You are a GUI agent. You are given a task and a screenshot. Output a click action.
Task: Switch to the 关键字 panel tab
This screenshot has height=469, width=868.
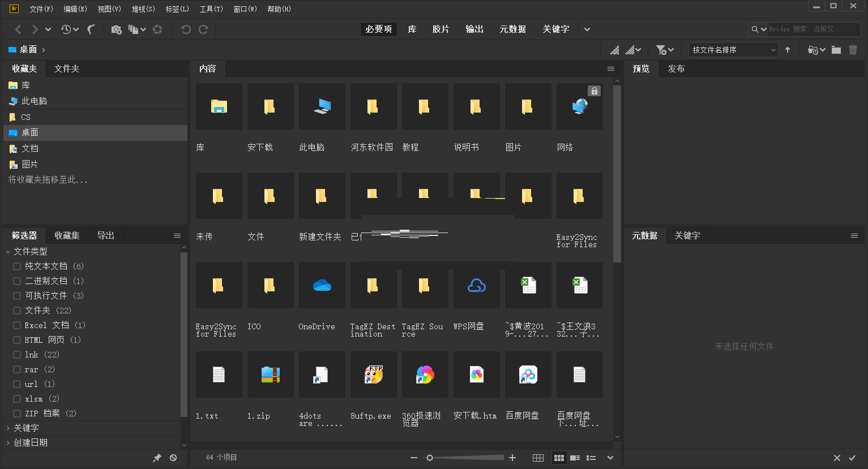coord(687,235)
